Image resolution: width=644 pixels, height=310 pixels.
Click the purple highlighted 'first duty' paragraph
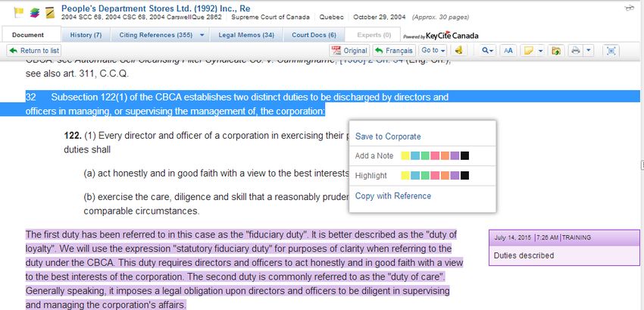[x=244, y=269]
